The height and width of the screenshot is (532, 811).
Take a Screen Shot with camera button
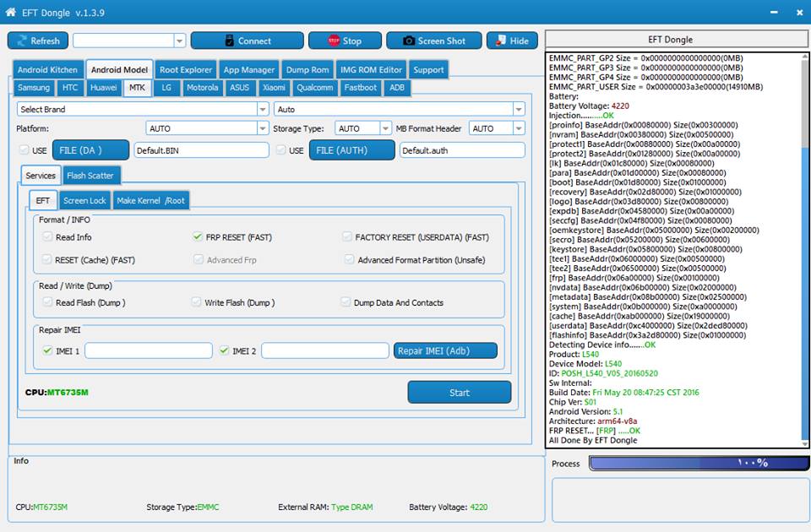point(433,41)
